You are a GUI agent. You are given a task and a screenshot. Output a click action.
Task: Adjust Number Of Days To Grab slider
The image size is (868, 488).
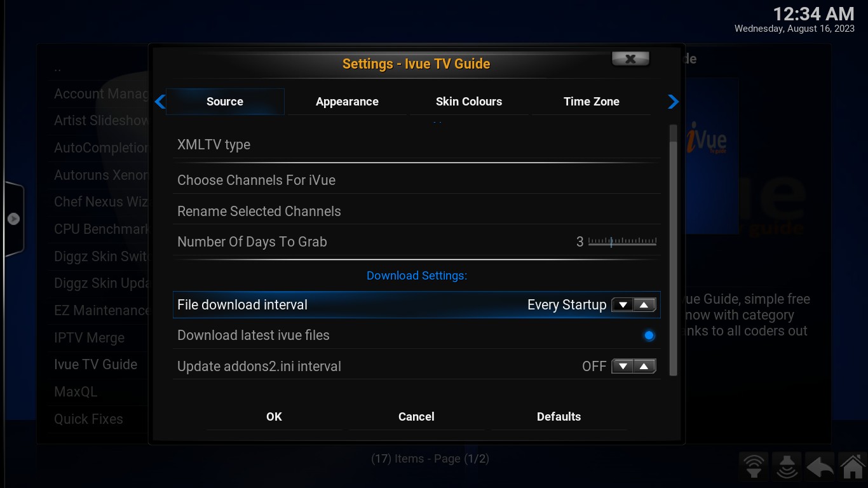pyautogui.click(x=622, y=241)
